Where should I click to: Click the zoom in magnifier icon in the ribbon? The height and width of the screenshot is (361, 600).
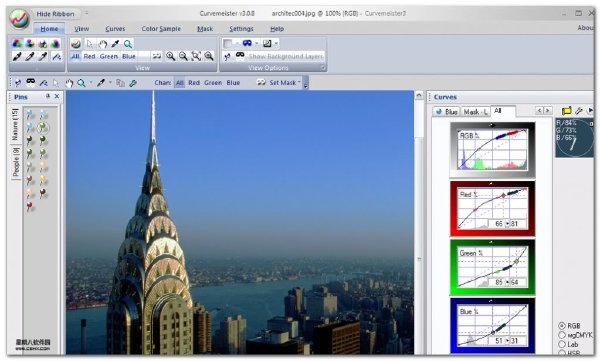[x=170, y=56]
